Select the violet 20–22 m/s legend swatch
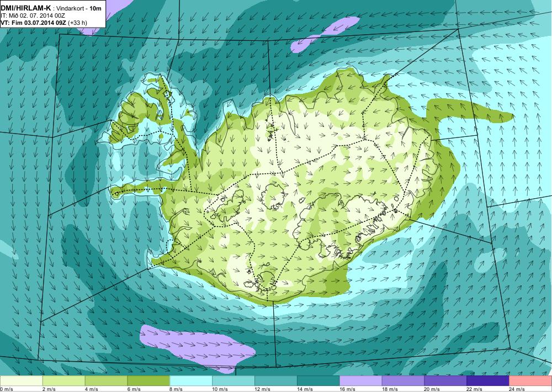The width and height of the screenshot is (552, 392). tap(445, 381)
